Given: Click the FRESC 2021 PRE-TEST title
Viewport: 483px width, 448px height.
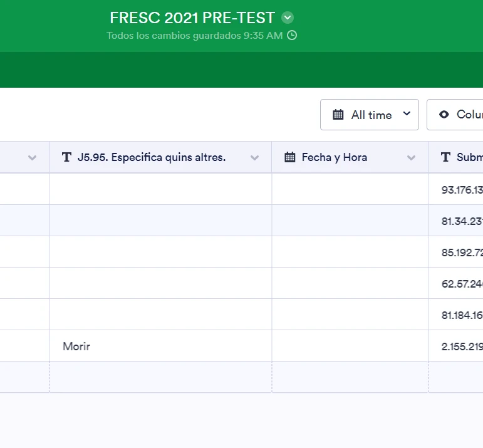Looking at the screenshot, I should 192,18.
